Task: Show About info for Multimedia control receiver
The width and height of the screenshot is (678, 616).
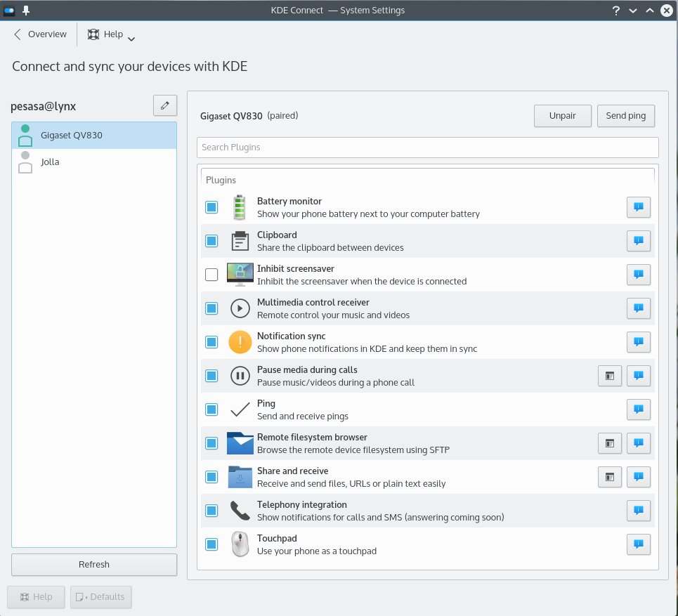Action: click(x=638, y=308)
